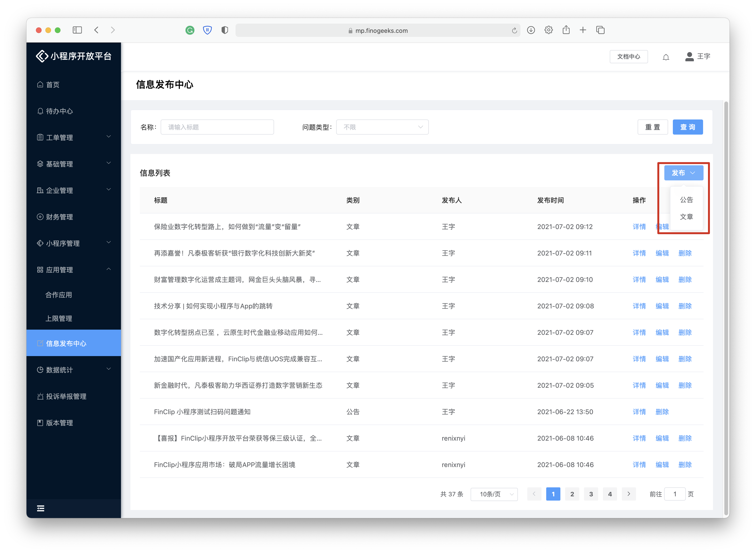Click the privacy report shield icon
This screenshot has width=756, height=553.
(225, 30)
